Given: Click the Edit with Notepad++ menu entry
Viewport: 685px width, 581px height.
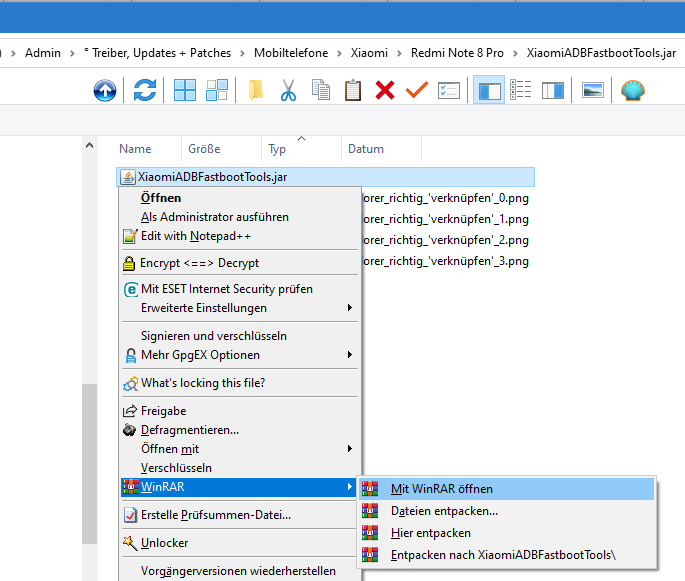Looking at the screenshot, I should coord(239,236).
